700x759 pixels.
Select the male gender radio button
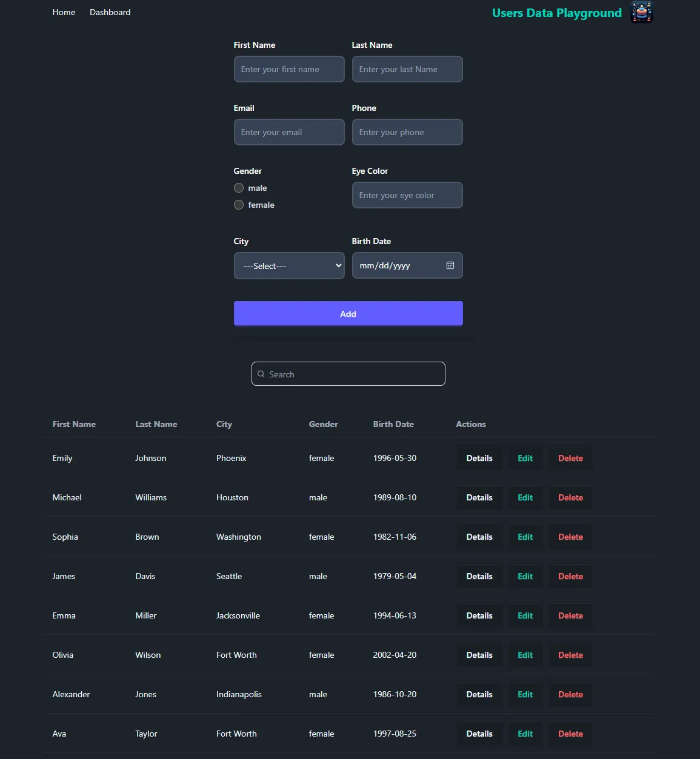(x=238, y=188)
